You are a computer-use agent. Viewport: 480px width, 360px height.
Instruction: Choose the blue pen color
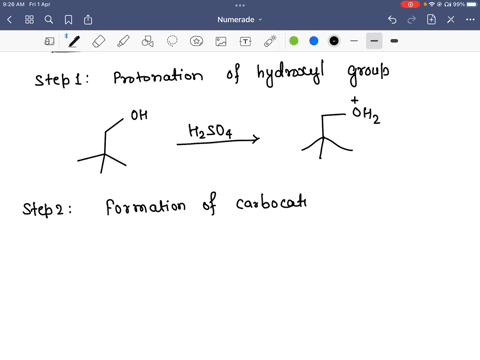click(x=314, y=41)
